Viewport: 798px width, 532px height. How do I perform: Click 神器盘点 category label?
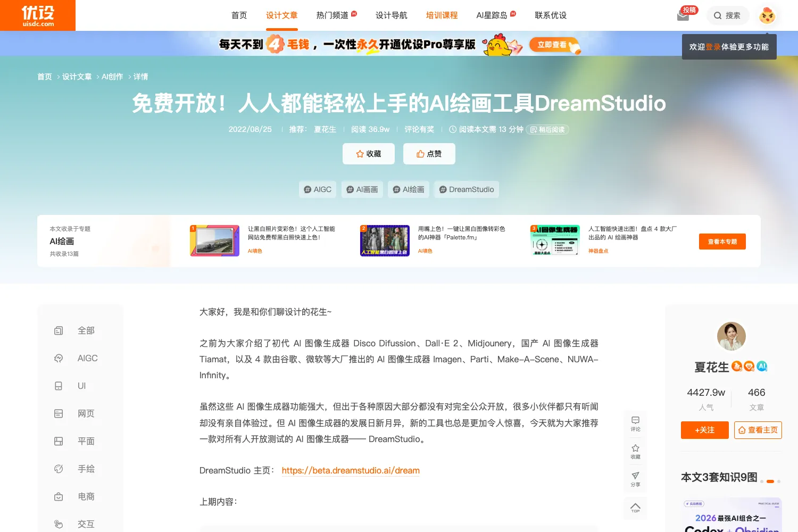598,251
